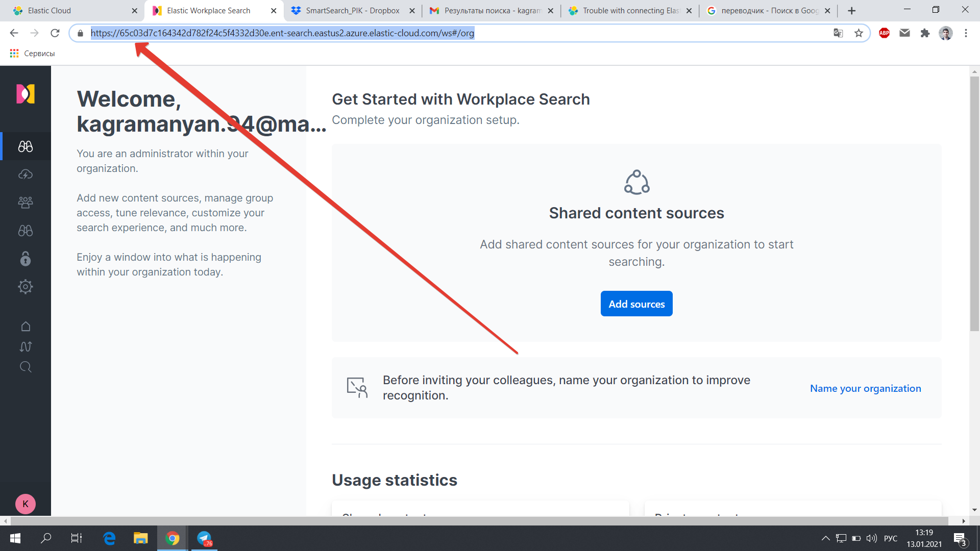Open the Groups people icon in sidebar
The height and width of the screenshot is (551, 980).
coord(26,203)
